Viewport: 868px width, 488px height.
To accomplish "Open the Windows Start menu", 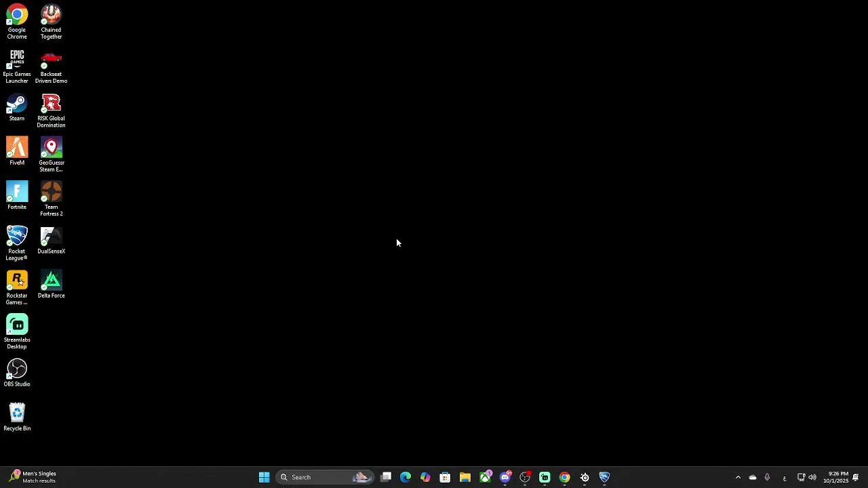I will 264,477.
